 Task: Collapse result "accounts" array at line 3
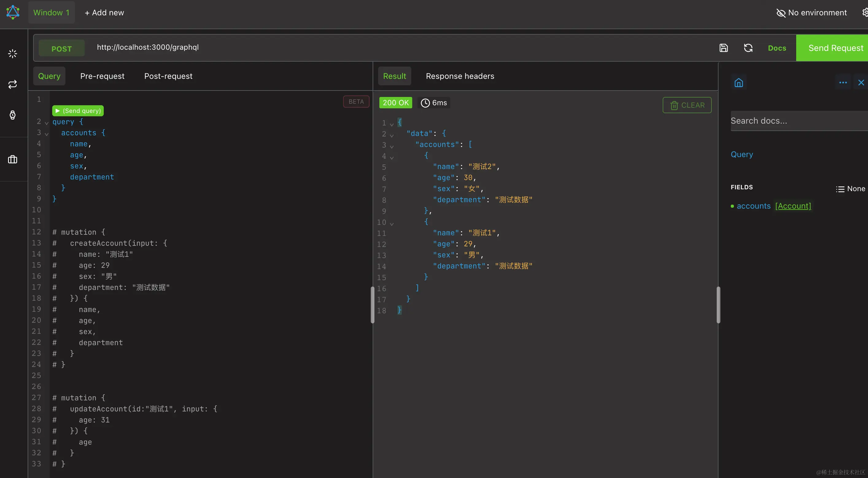tap(392, 147)
